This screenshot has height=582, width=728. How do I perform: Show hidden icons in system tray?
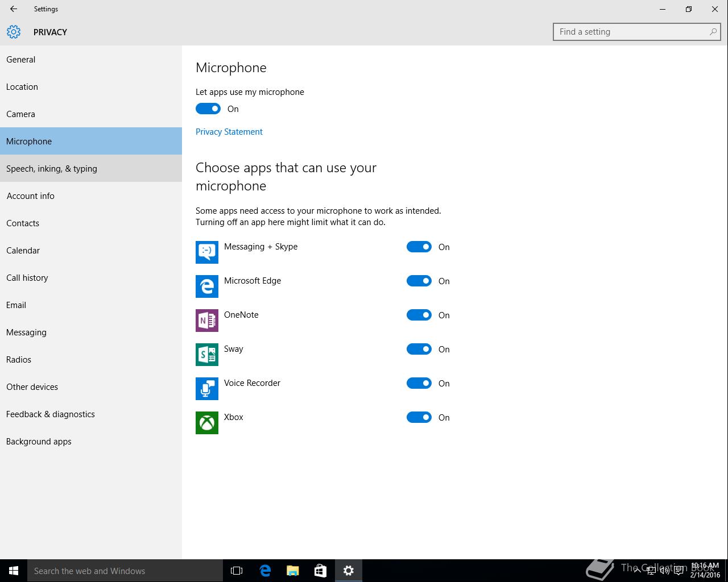click(637, 571)
